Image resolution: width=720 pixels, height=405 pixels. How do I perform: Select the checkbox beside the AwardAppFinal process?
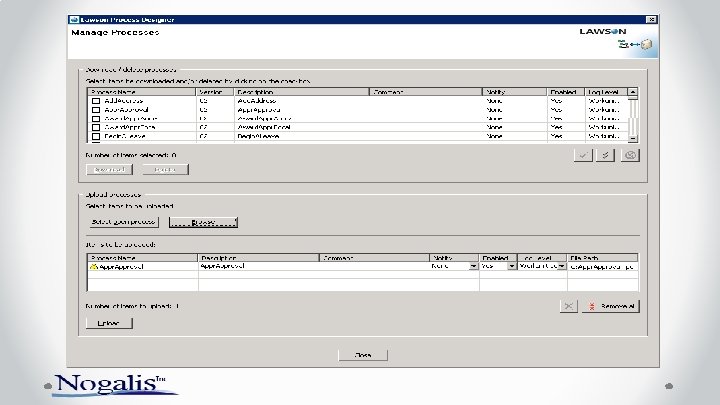point(96,127)
